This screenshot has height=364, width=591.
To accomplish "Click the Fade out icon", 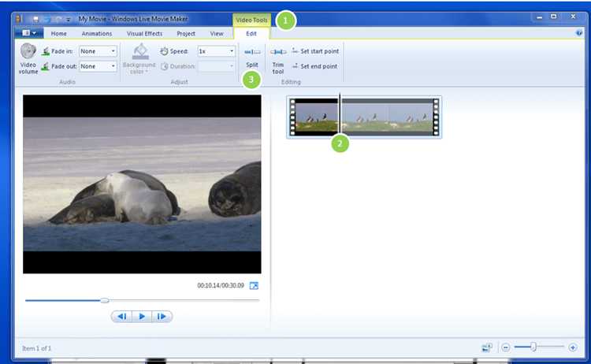I will [46, 66].
